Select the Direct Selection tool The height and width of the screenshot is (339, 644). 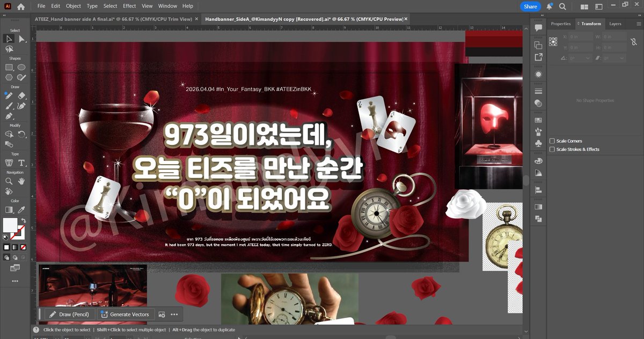click(21, 39)
